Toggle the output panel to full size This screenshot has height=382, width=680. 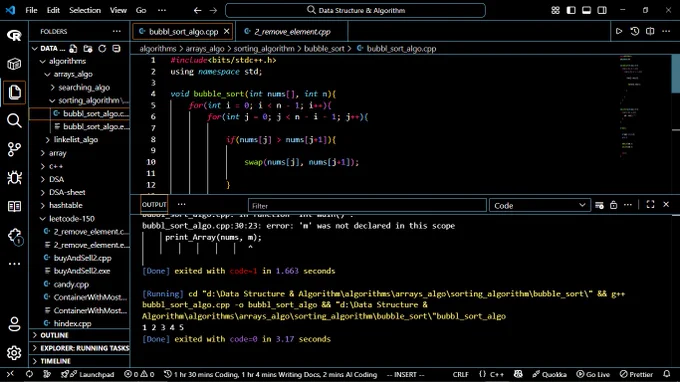(x=650, y=204)
